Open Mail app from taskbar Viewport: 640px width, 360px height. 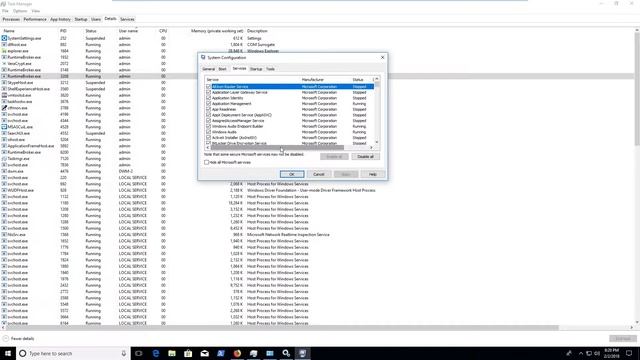tap(204, 353)
